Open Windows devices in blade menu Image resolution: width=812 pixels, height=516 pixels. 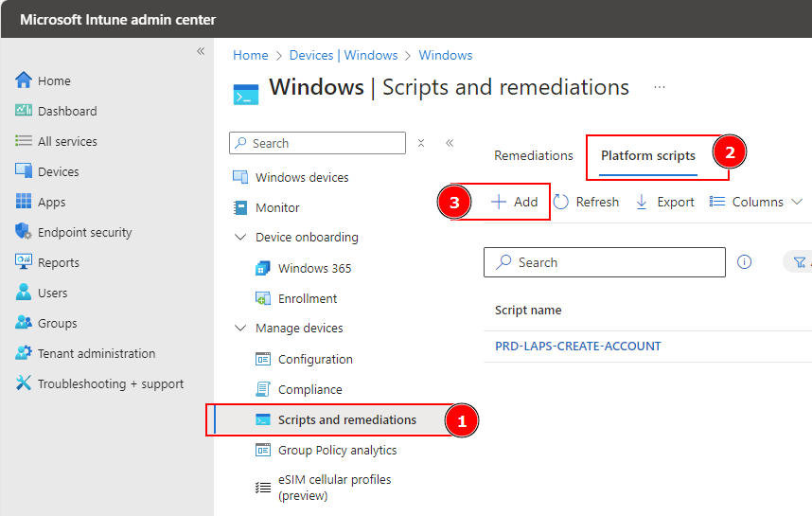click(x=302, y=177)
